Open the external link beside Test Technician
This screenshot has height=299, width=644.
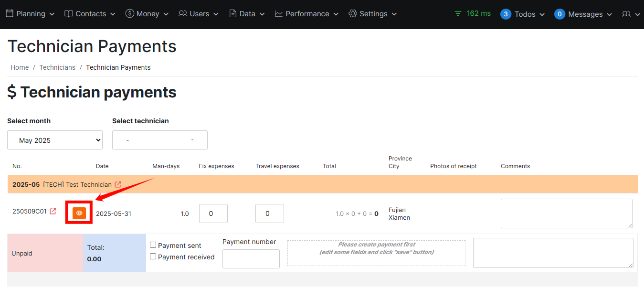(x=117, y=184)
